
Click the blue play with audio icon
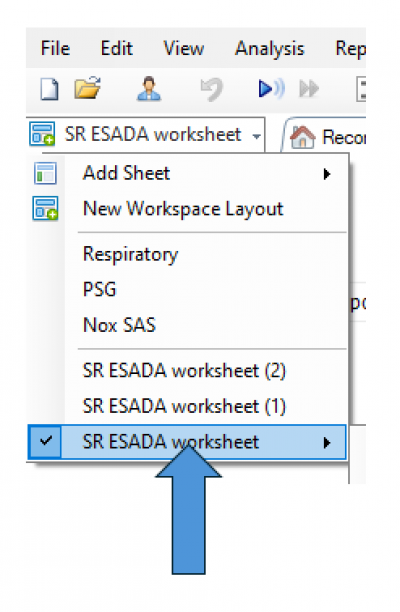click(x=271, y=89)
